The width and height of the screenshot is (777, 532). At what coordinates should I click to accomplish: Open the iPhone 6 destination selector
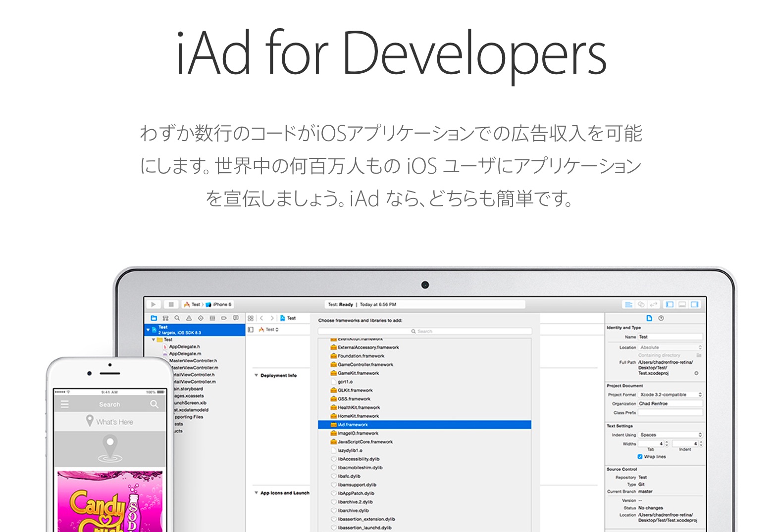pyautogui.click(x=219, y=305)
